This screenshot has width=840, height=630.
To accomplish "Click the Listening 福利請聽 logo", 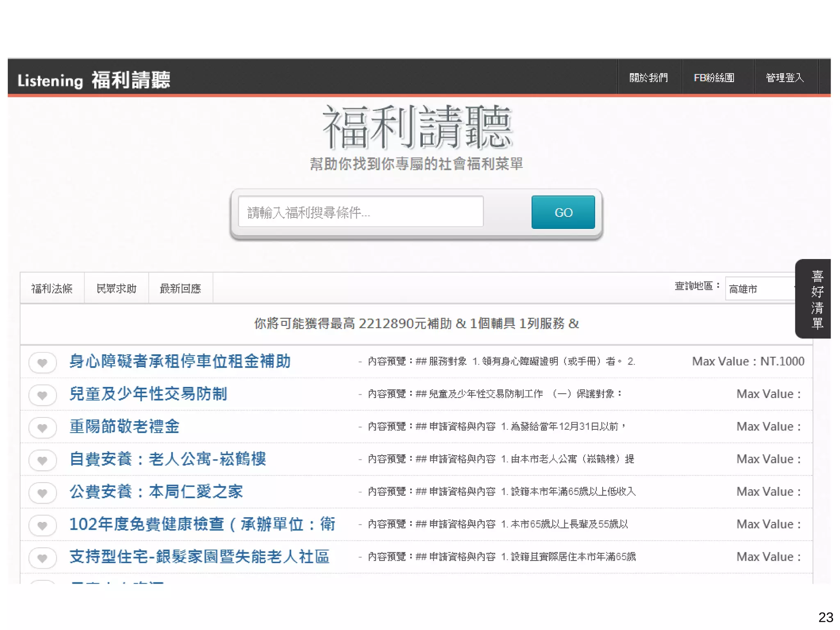I will (94, 80).
